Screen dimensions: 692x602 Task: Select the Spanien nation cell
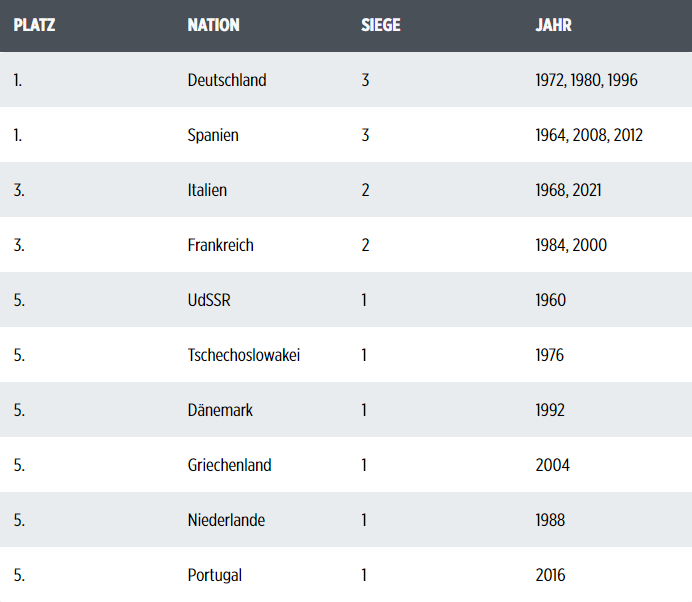213,135
